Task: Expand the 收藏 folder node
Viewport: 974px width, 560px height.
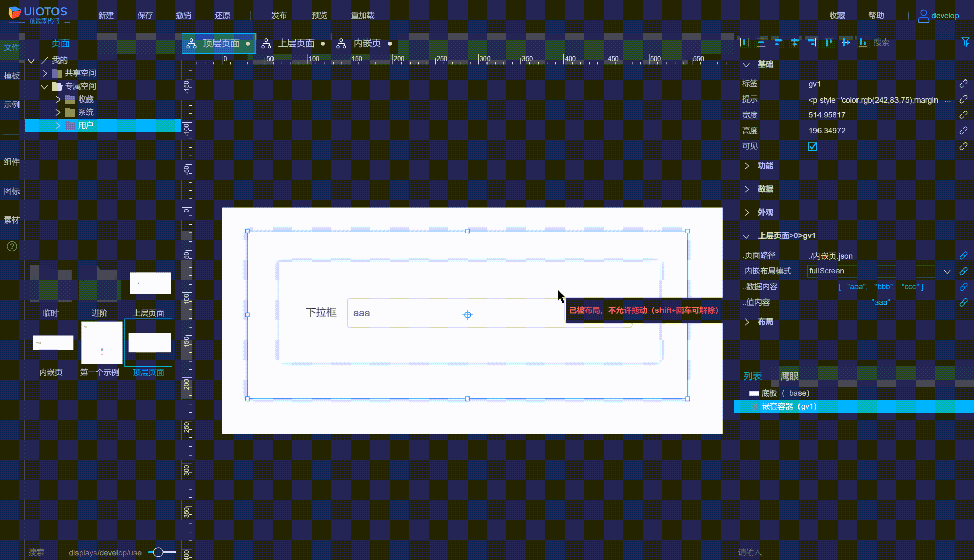Action: [x=57, y=99]
